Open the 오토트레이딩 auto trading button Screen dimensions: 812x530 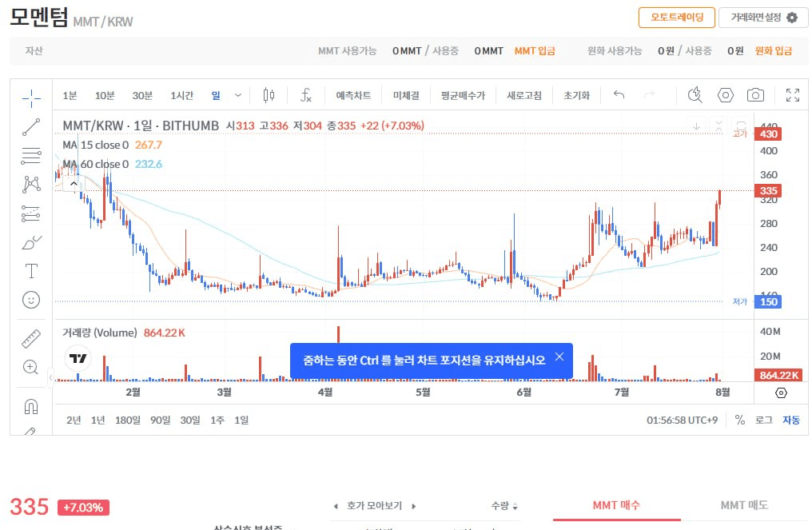point(677,17)
